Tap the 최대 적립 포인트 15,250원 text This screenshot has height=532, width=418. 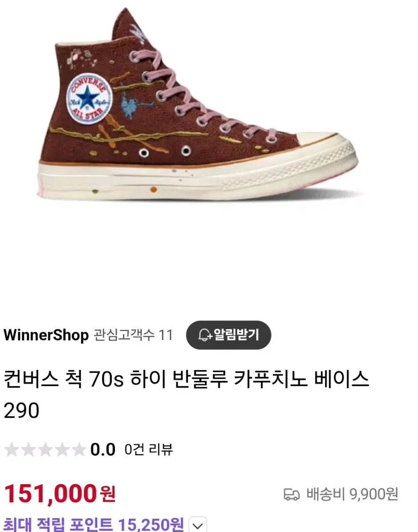pos(94,525)
